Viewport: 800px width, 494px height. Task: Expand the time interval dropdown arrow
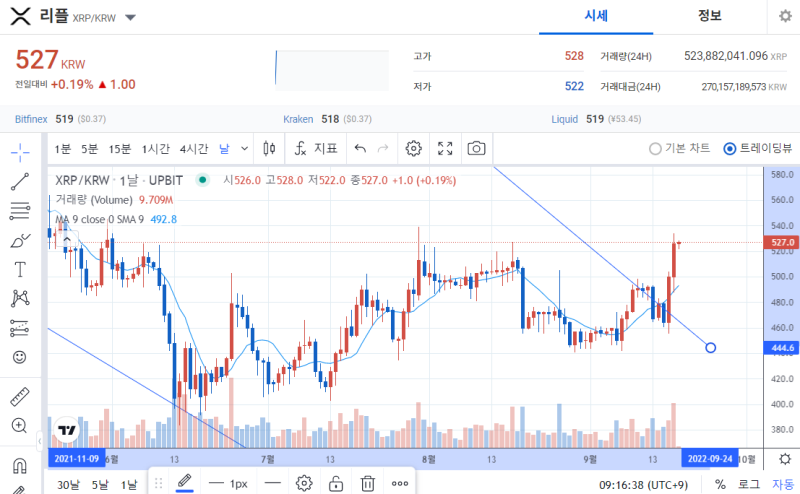(x=244, y=149)
